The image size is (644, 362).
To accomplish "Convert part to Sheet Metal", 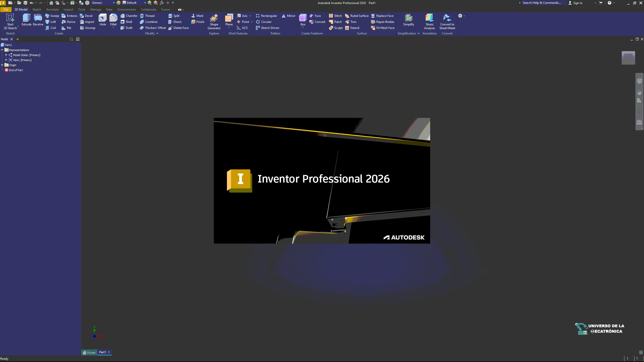I will click(x=447, y=22).
